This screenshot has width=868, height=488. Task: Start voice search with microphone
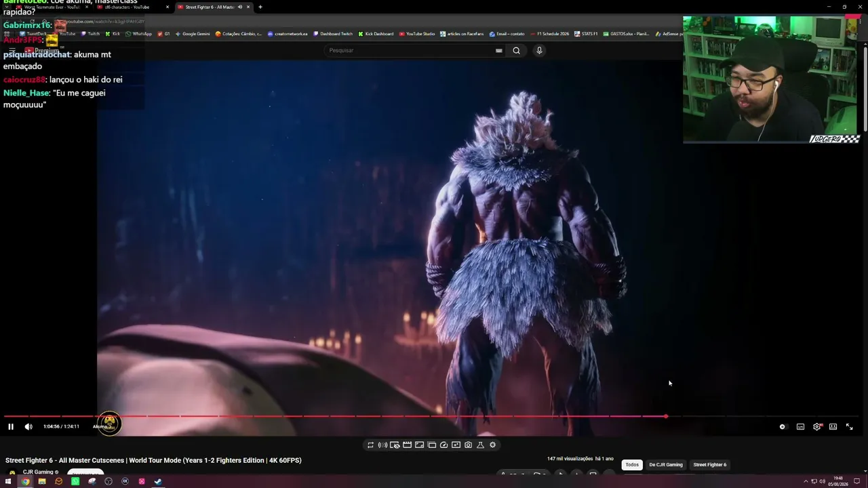[539, 50]
